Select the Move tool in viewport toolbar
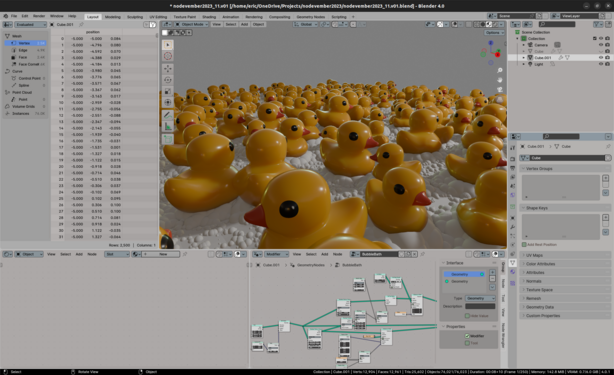 pos(168,69)
